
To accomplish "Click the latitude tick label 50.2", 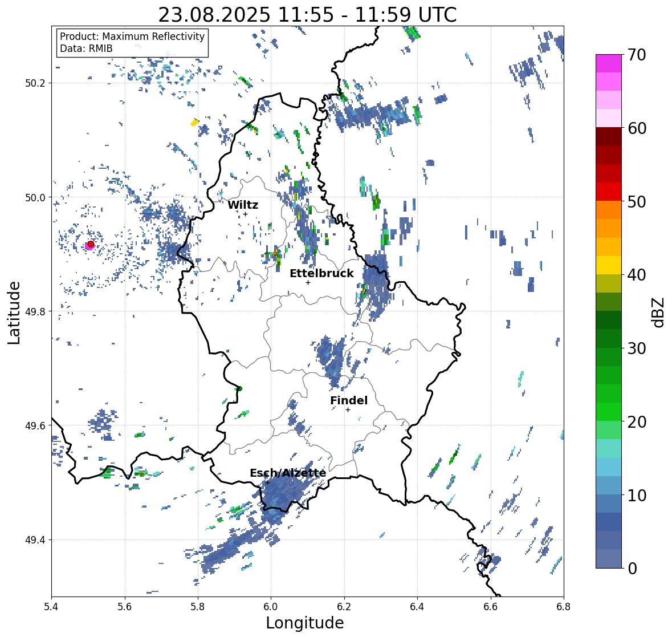I will pyautogui.click(x=35, y=83).
